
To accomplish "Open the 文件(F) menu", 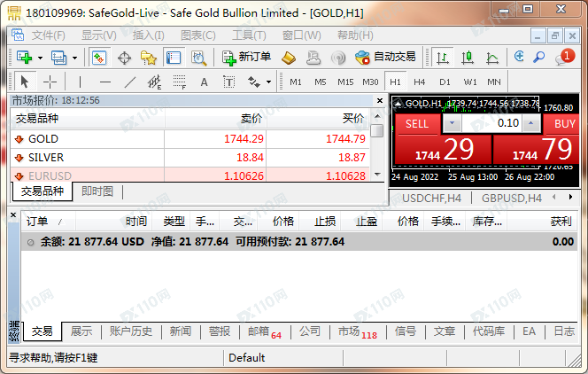I will (x=48, y=35).
